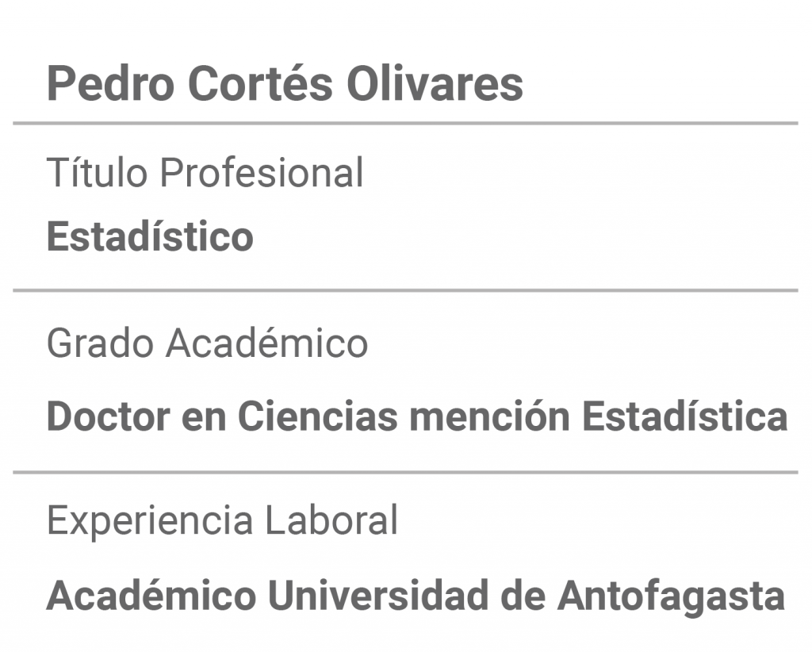
Task: Click the divider line below the name heading
Action: tap(405, 123)
